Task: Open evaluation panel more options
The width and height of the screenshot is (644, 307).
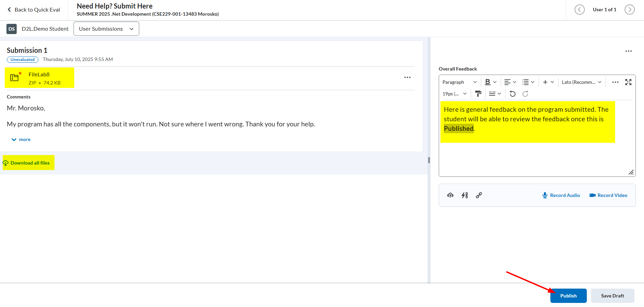Action: coord(628,51)
